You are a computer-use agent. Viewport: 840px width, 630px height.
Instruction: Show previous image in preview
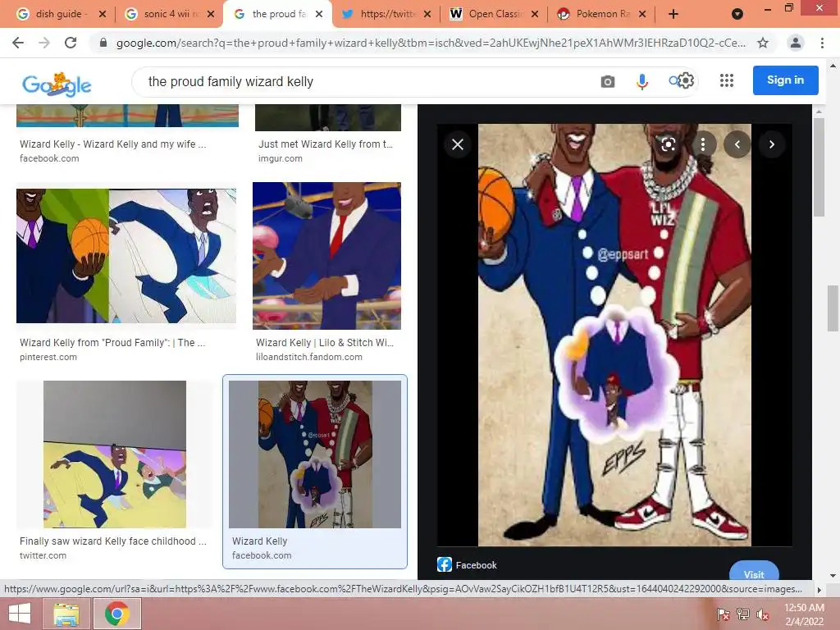[737, 144]
